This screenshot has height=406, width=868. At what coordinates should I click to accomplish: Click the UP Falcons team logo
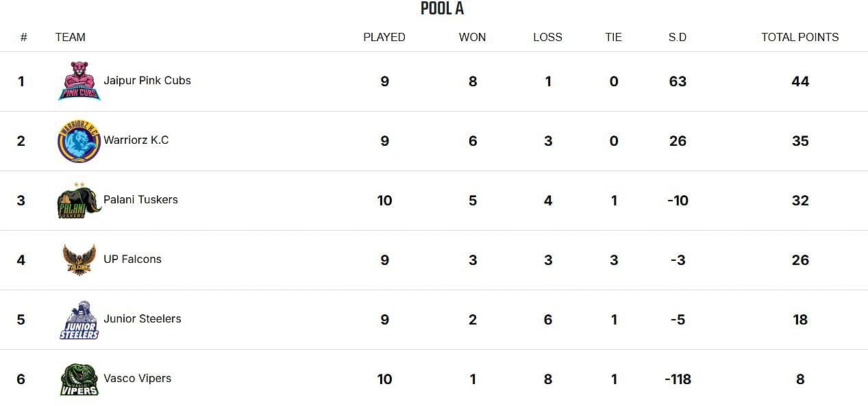(79, 260)
